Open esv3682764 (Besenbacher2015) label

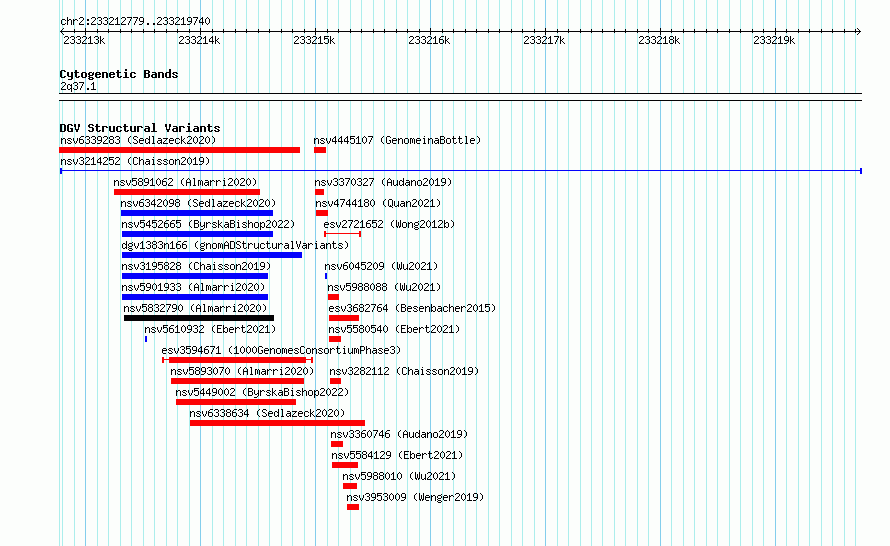[x=412, y=308]
